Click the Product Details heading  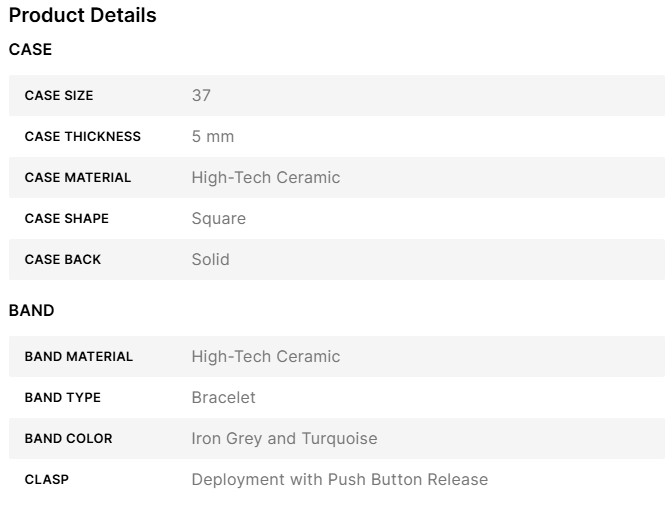coord(82,16)
